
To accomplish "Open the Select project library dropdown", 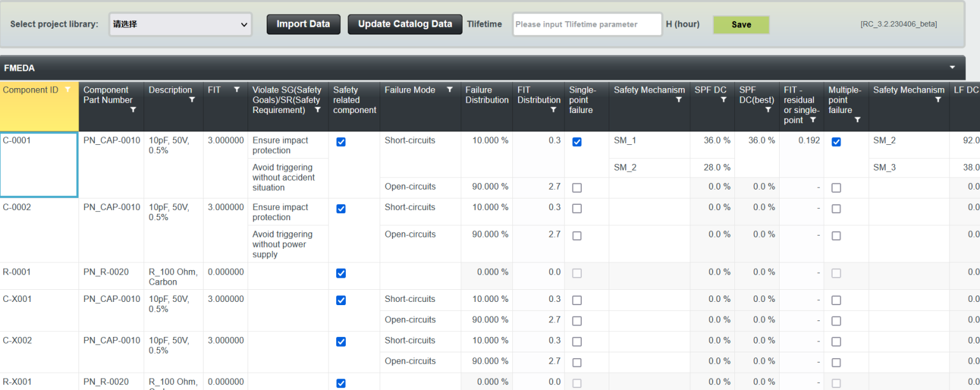I will pyautogui.click(x=181, y=24).
